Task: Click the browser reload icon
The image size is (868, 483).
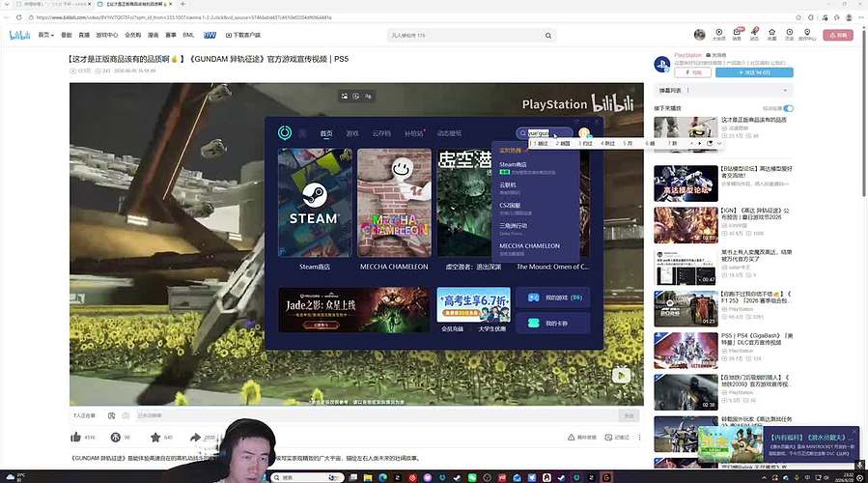Action: [x=18, y=17]
